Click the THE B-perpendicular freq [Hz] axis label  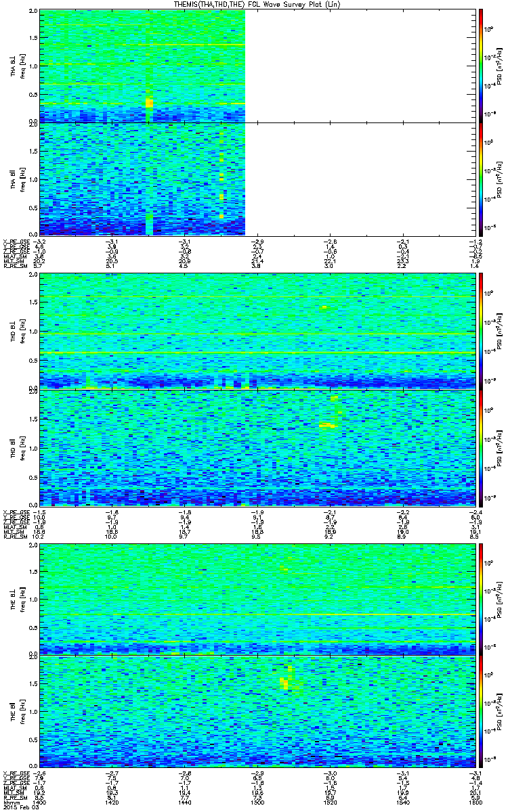[21, 598]
